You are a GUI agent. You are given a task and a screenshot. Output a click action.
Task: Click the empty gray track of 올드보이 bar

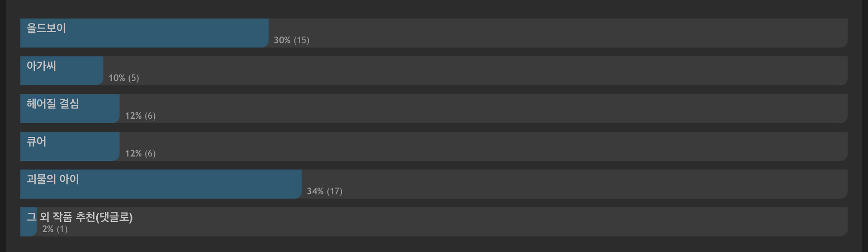pyautogui.click(x=558, y=33)
